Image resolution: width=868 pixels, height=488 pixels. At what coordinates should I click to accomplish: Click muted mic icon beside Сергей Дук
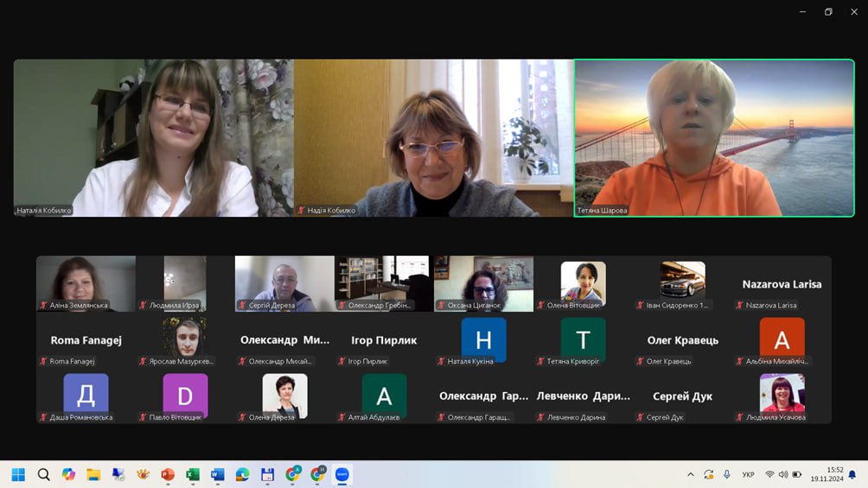point(640,417)
